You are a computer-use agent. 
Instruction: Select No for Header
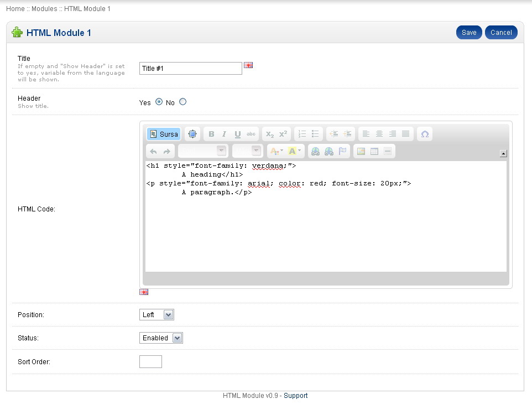[x=182, y=102]
